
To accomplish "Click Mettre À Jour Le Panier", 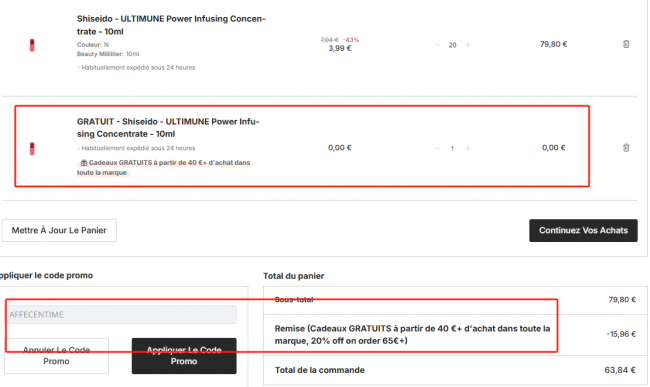I will [x=59, y=230].
